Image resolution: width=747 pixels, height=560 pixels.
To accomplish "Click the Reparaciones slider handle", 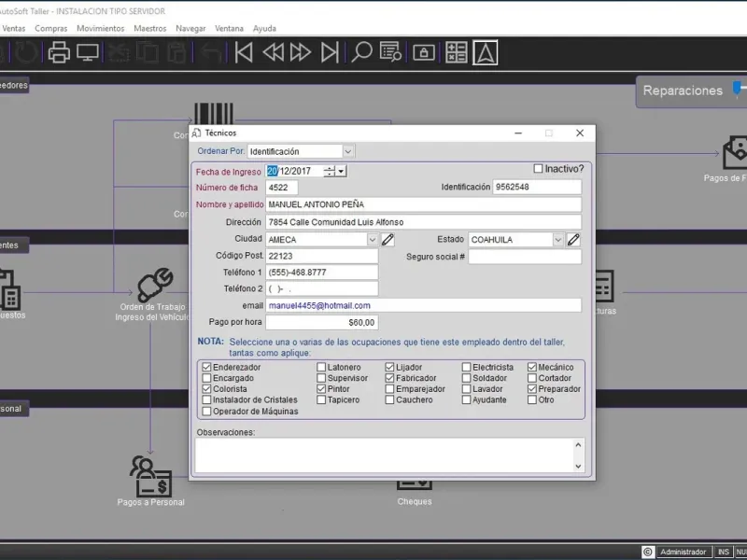I will click(x=737, y=89).
